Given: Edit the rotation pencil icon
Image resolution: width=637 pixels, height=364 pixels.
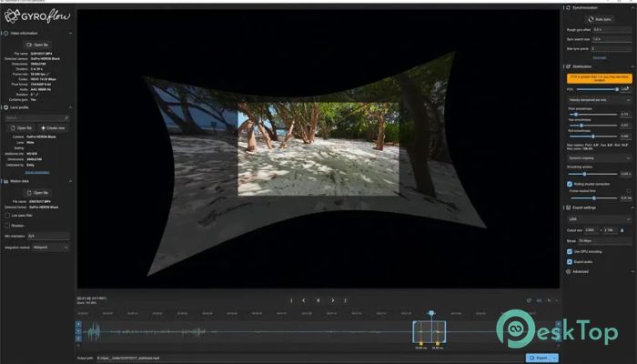Looking at the screenshot, I should pyautogui.click(x=37, y=95).
